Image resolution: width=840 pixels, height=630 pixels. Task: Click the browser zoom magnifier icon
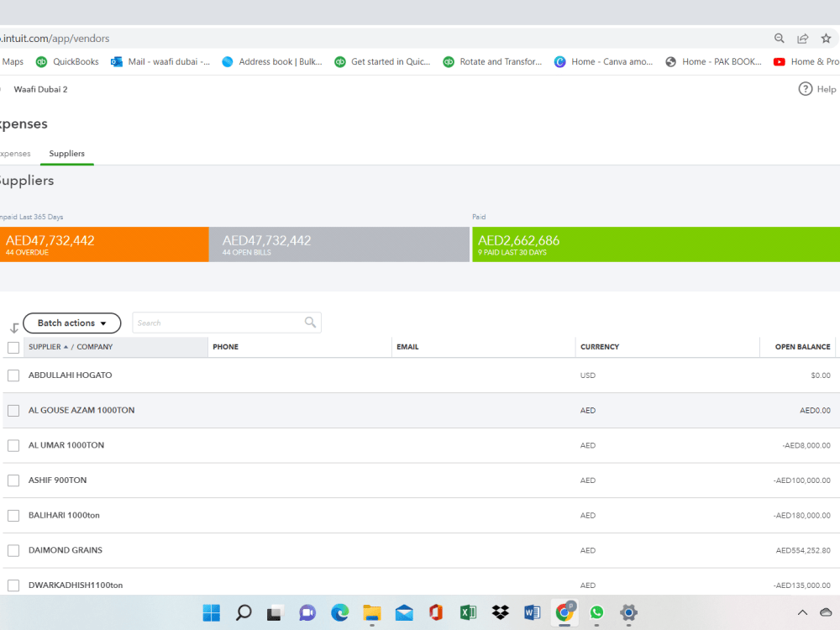pos(779,38)
